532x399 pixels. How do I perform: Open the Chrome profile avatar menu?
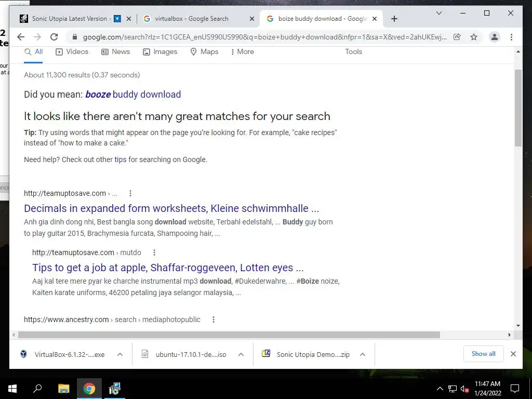tap(495, 37)
